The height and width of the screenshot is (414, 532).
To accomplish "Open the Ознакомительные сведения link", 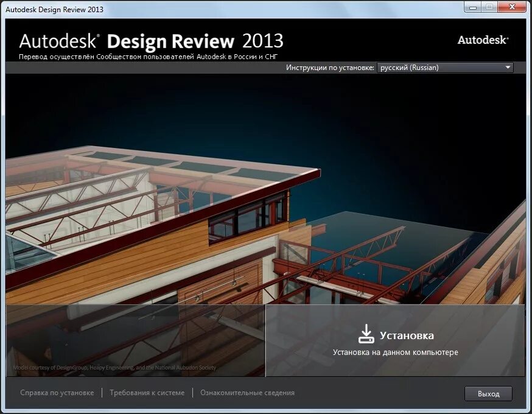I will coord(247,393).
